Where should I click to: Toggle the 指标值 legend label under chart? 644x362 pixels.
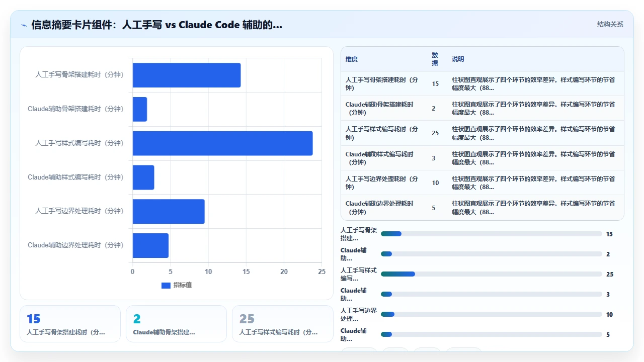click(x=183, y=285)
